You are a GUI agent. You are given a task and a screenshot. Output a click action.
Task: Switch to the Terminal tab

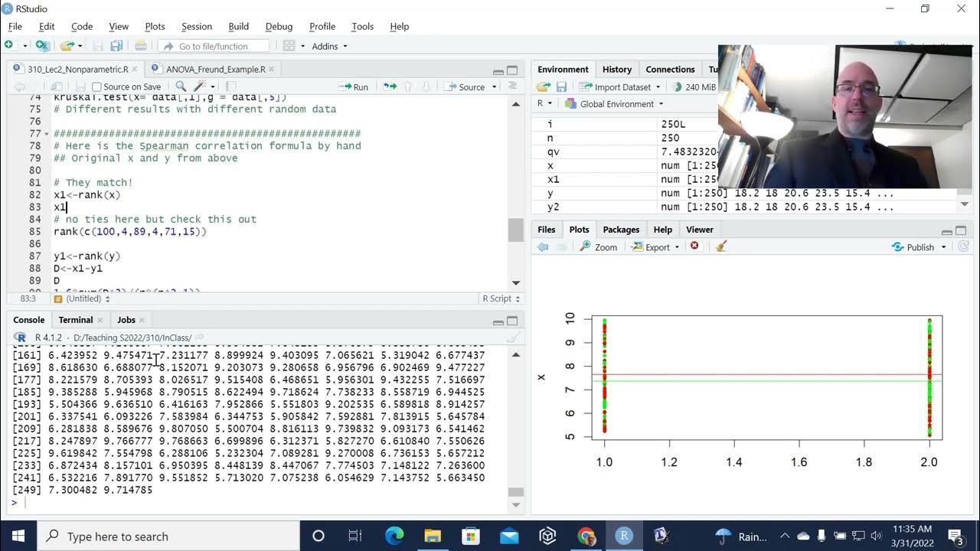click(x=75, y=320)
